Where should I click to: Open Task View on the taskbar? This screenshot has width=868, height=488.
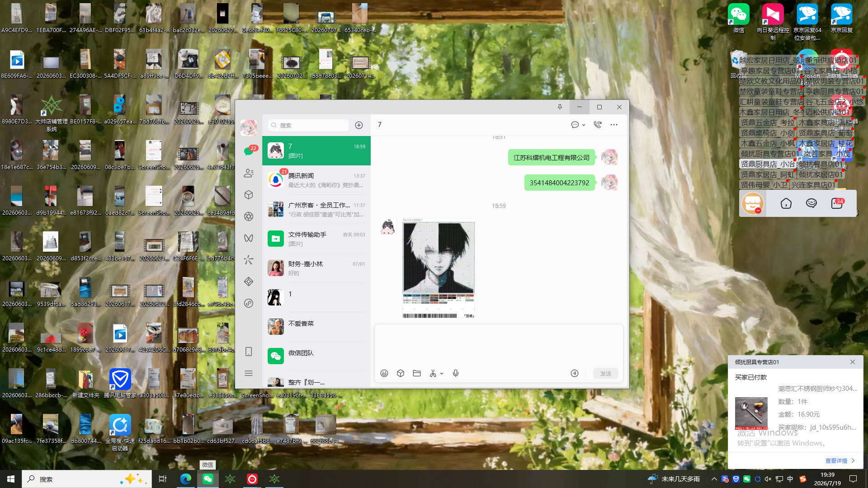[x=163, y=479]
